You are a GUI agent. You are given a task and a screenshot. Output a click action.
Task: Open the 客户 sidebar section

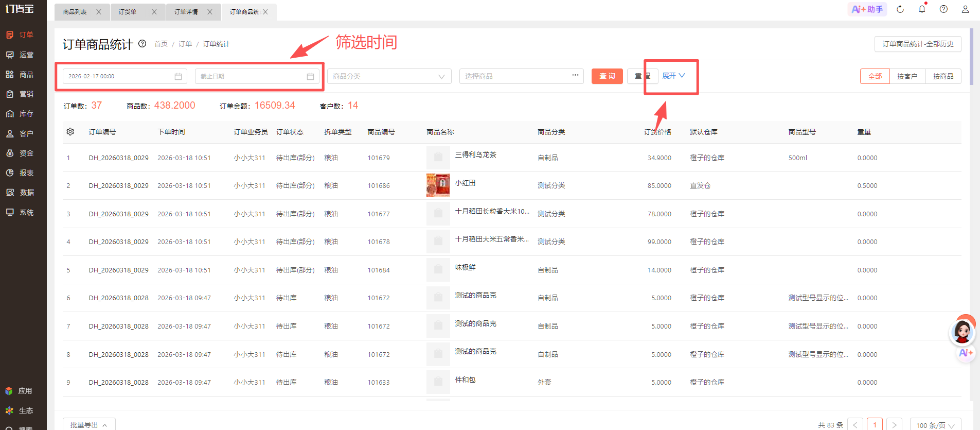point(20,133)
